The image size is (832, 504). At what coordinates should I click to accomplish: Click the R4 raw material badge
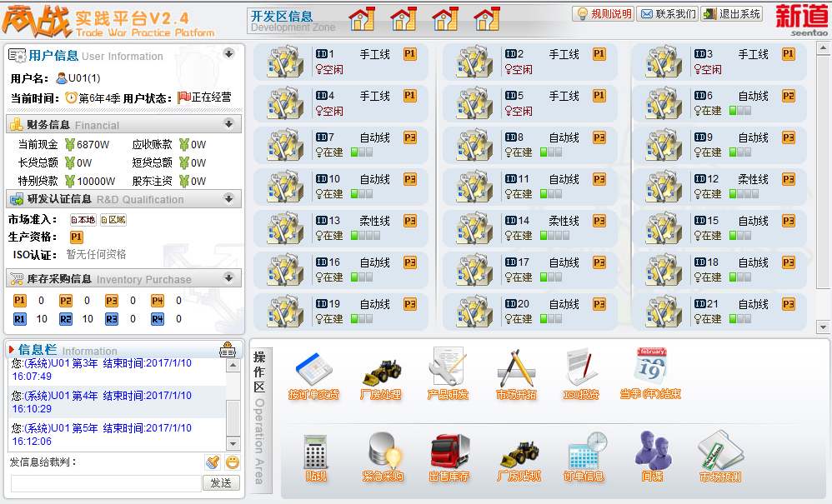[x=157, y=319]
